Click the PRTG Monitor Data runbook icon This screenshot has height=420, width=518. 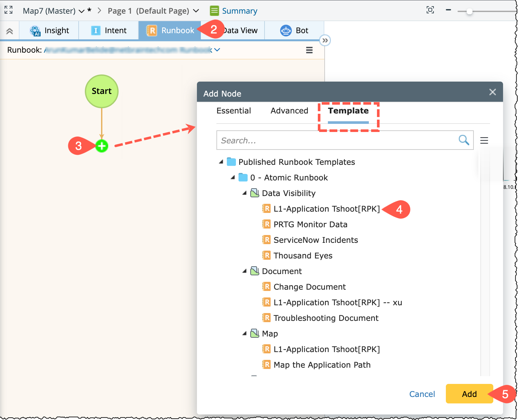pos(266,224)
